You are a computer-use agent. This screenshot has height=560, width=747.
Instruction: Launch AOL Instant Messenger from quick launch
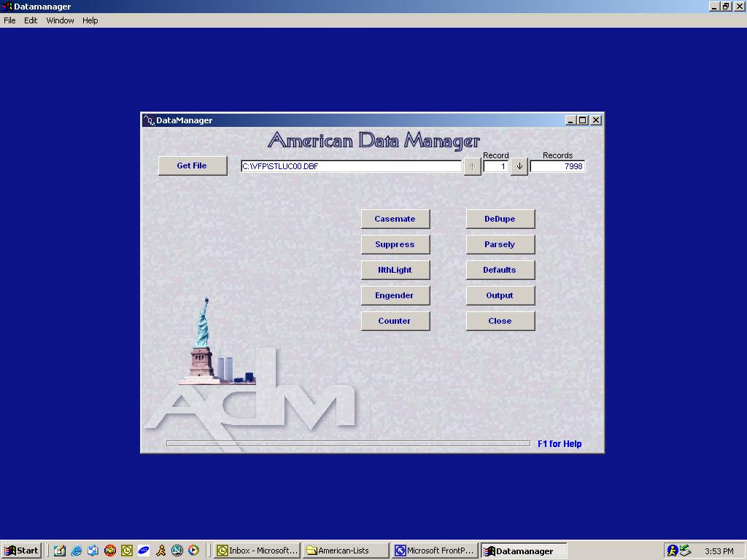[160, 551]
